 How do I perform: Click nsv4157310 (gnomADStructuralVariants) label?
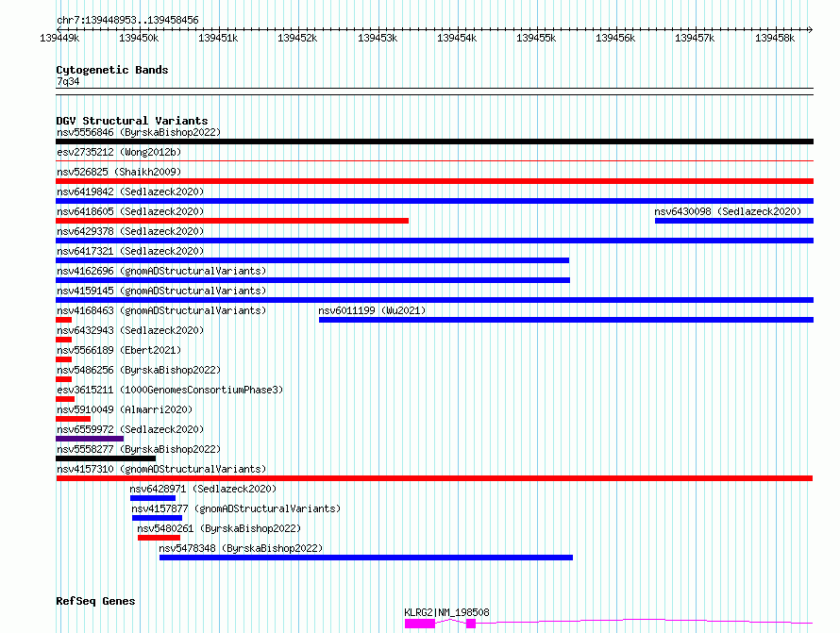[x=161, y=469]
